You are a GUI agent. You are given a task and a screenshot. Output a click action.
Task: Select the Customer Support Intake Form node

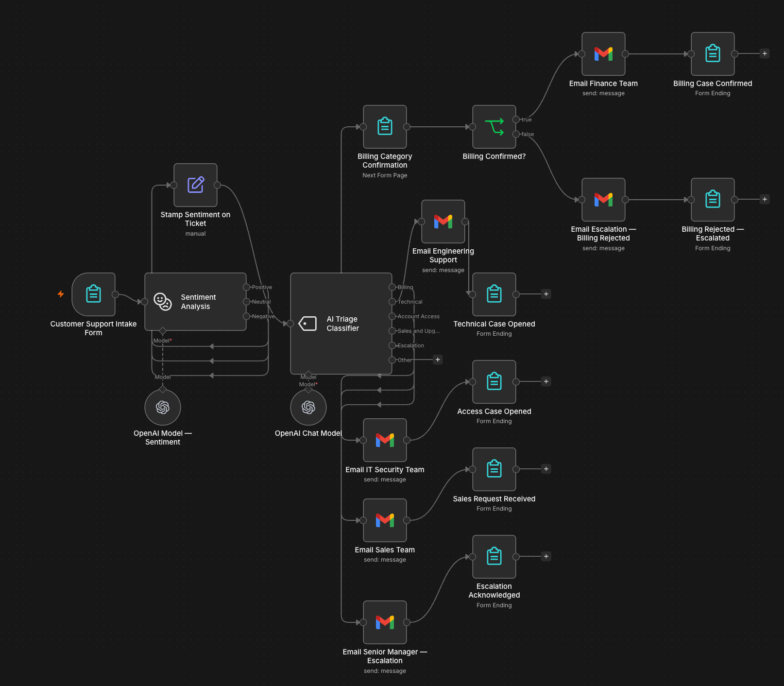[x=93, y=294]
